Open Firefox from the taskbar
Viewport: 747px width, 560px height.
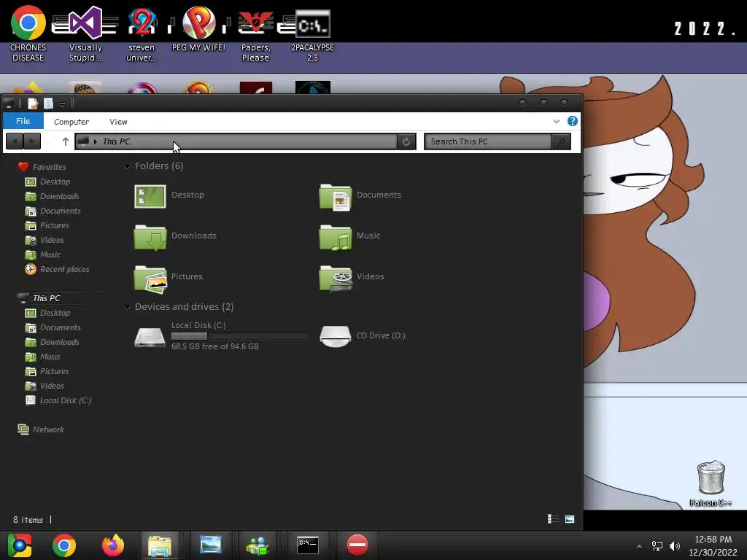pos(113,545)
